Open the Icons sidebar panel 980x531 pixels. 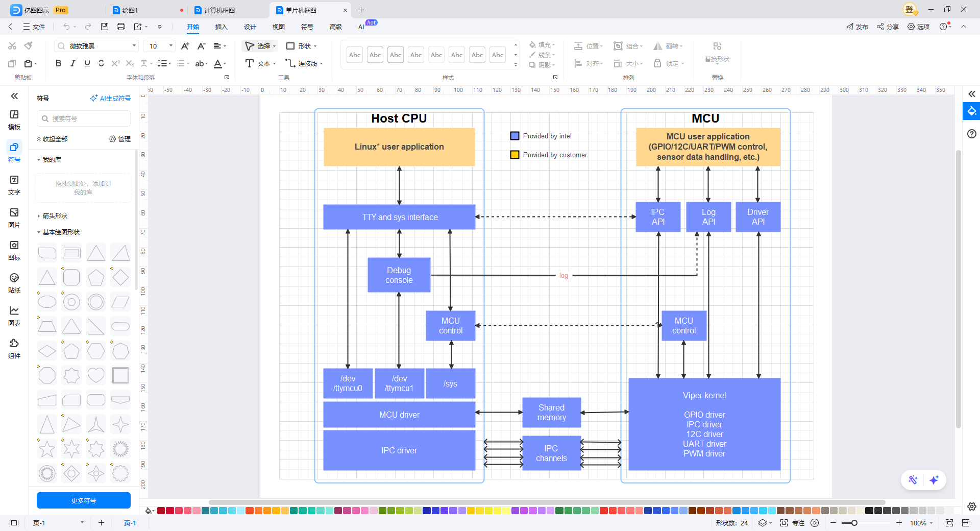coord(14,250)
